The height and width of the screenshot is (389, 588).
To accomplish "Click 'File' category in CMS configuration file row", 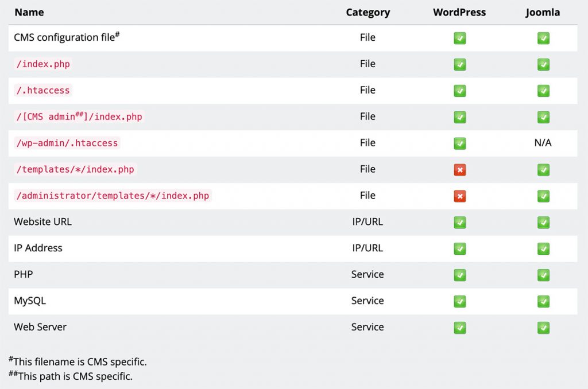I will [x=367, y=37].
